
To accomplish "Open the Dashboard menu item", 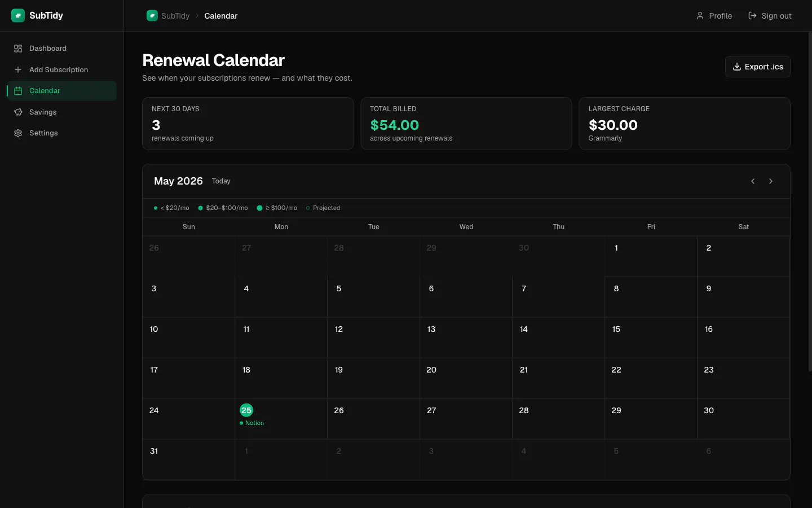I will [61, 49].
